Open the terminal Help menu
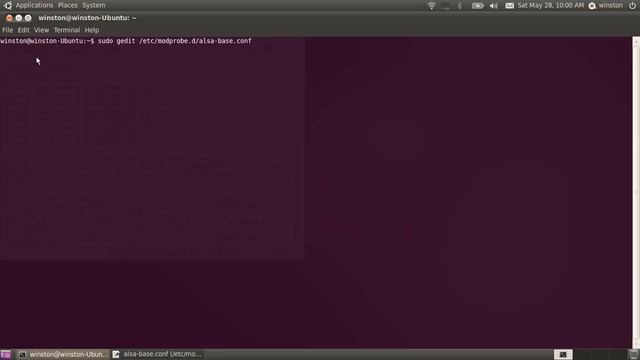Viewport: 640px width, 360px height. tap(92, 30)
